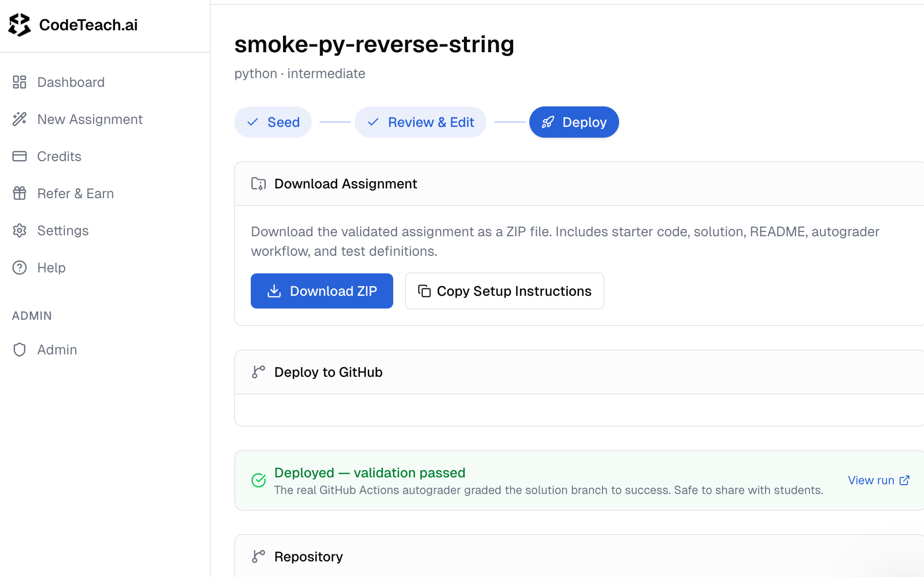This screenshot has height=577, width=924.
Task: Click 'Deployed — validation passed' status text
Action: 370,473
